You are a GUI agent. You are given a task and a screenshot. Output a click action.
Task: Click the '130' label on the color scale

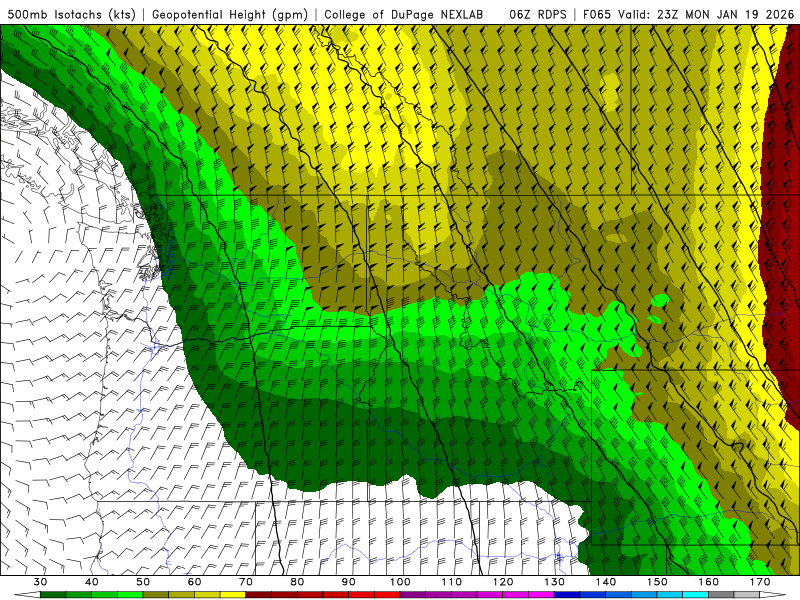coord(554,582)
